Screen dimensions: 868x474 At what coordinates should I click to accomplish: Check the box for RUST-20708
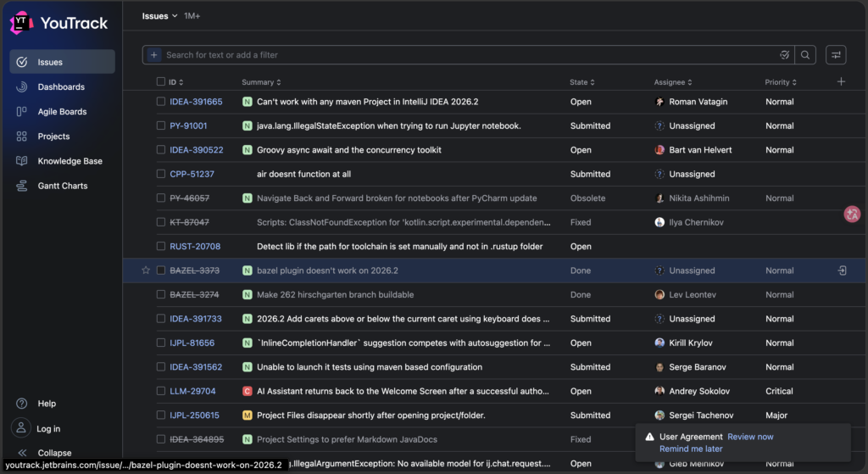pos(160,246)
